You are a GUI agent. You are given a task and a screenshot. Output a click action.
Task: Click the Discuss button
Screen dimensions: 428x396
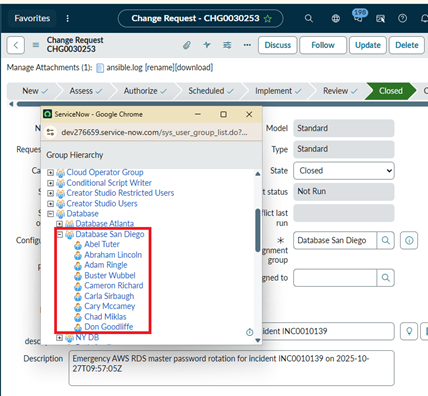278,45
